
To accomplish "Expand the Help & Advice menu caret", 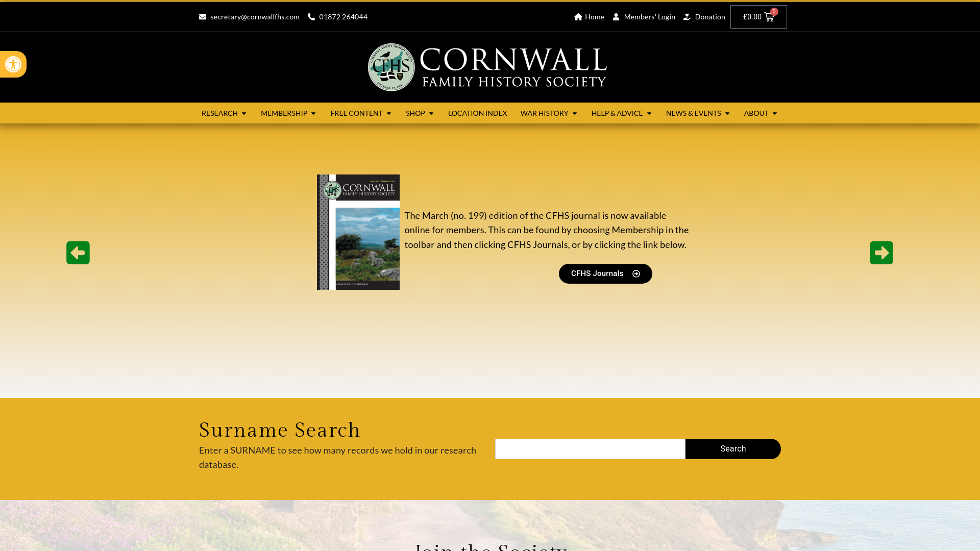I will tap(649, 114).
